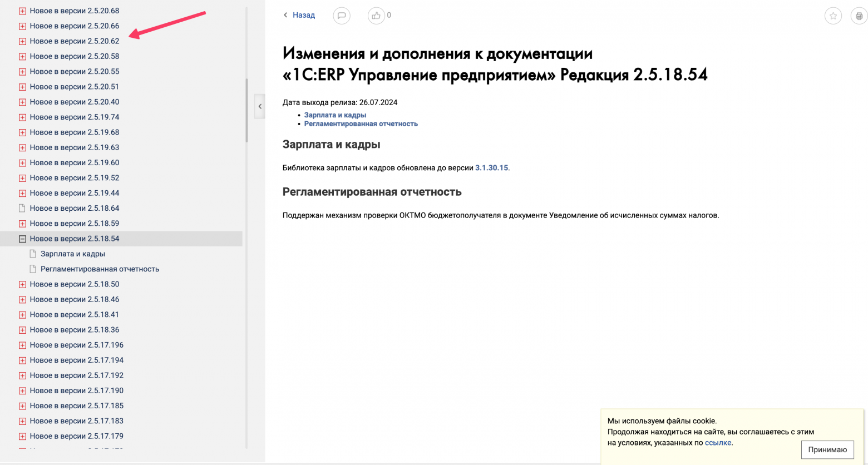Expand Новое в версии 2.5.18.36 plus icon
Viewport: 868px width, 465px height.
(x=22, y=330)
